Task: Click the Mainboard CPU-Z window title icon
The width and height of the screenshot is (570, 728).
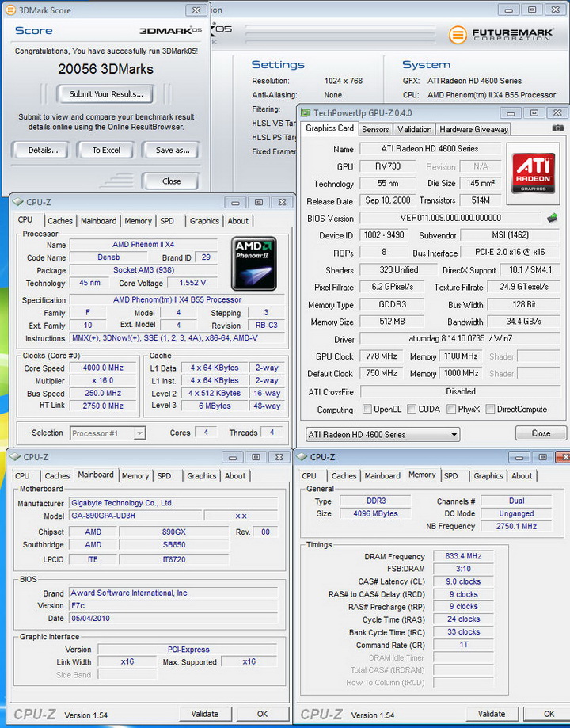Action: 15,457
